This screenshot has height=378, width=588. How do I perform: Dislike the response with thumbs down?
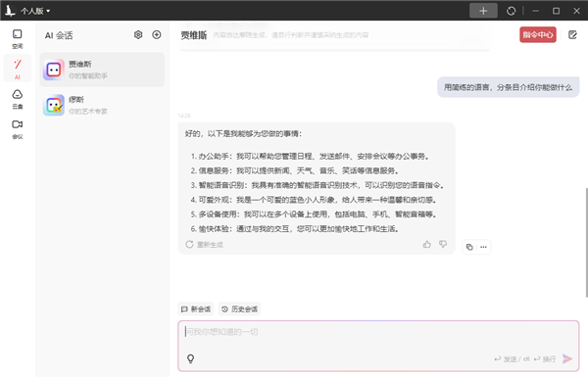click(x=443, y=244)
